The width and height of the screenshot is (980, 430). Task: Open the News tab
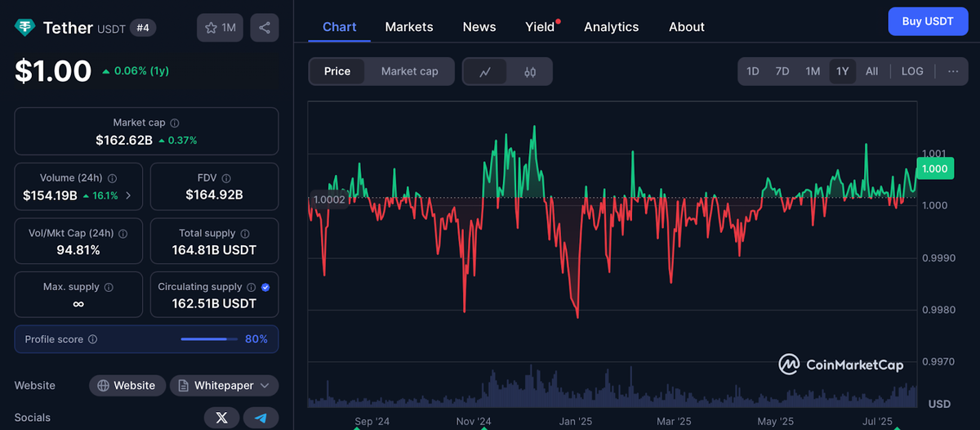coord(479,27)
